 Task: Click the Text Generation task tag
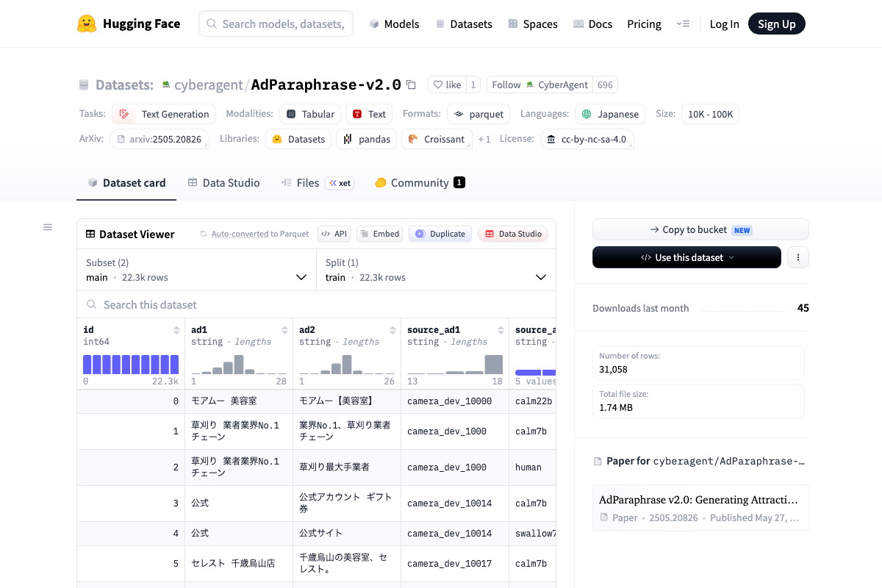click(x=164, y=114)
